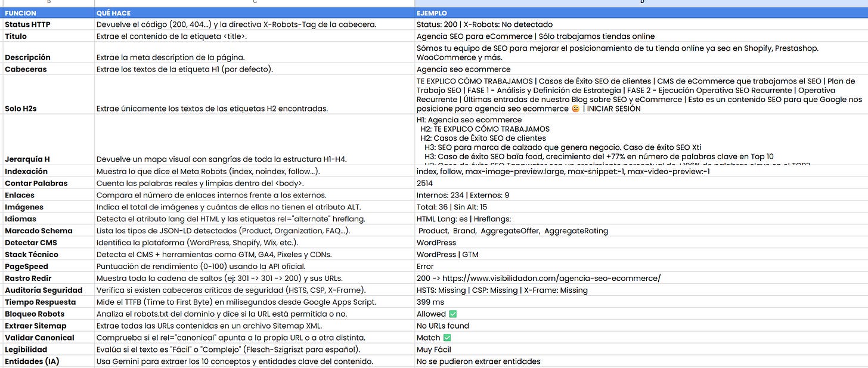Open the visibilidadon.com redirect URL
The width and height of the screenshot is (868, 368).
[x=551, y=279]
